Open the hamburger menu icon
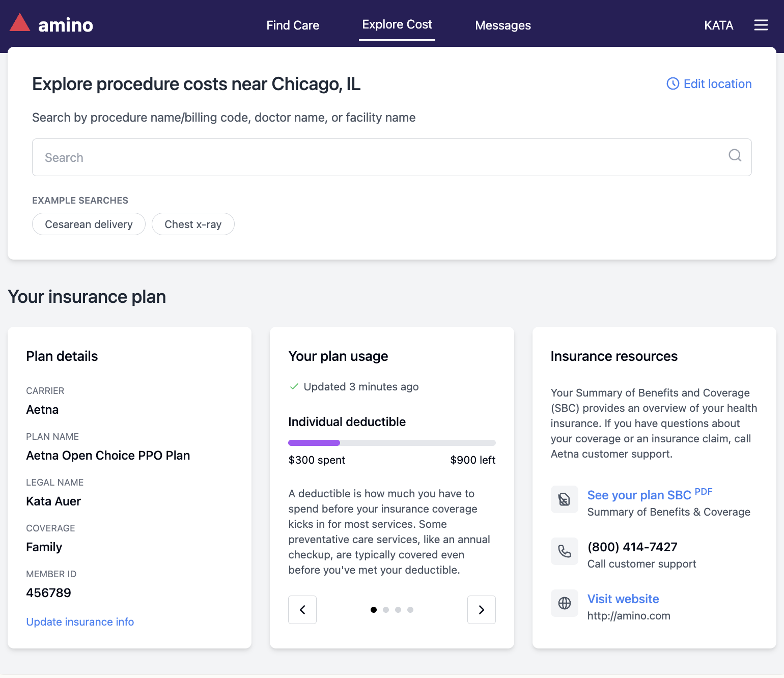Image resolution: width=784 pixels, height=678 pixels. [761, 25]
